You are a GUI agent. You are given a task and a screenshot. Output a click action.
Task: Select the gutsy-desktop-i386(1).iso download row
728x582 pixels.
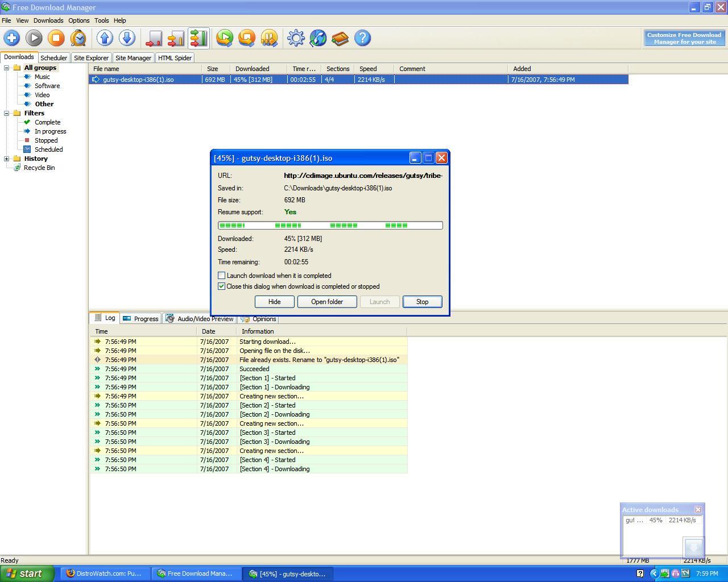coord(358,80)
